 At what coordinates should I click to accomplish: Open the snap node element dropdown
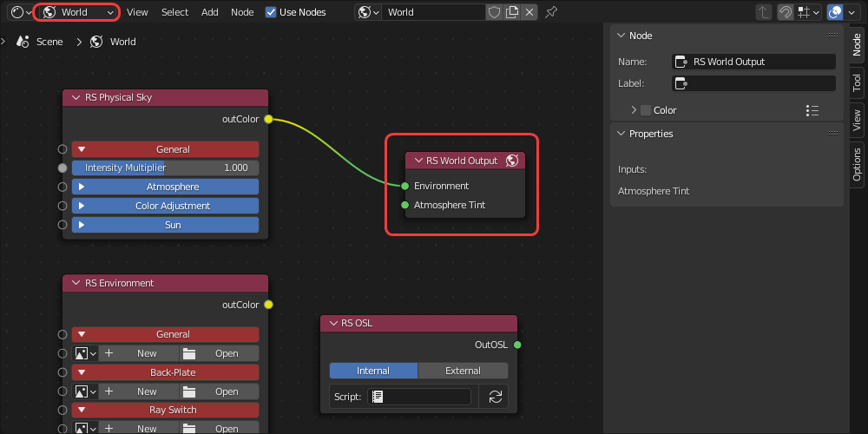coord(808,12)
